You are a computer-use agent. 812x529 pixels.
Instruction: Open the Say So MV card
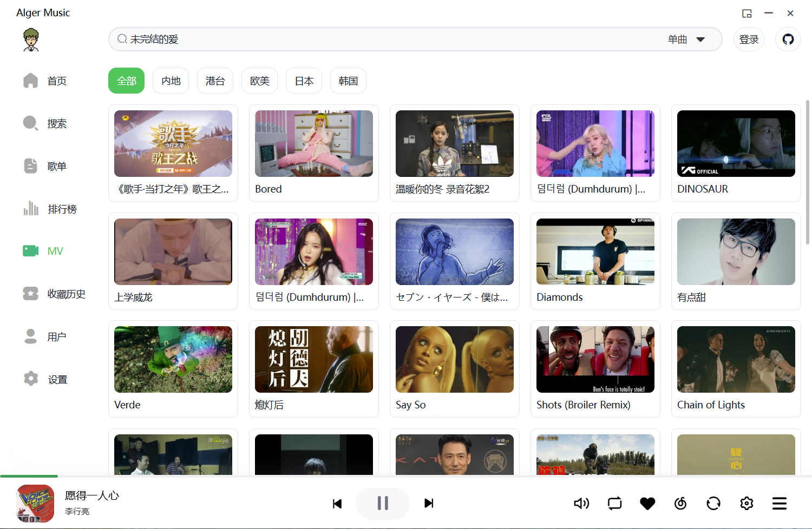click(x=455, y=369)
